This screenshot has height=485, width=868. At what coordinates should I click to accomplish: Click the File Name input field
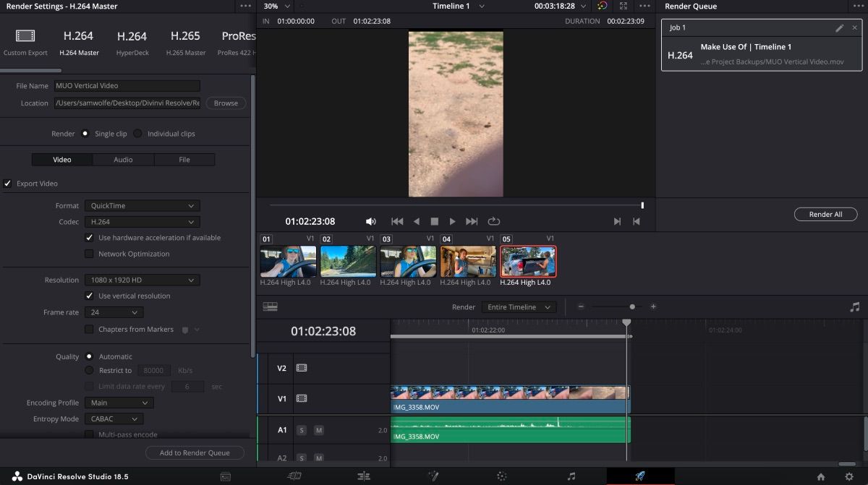tap(127, 85)
